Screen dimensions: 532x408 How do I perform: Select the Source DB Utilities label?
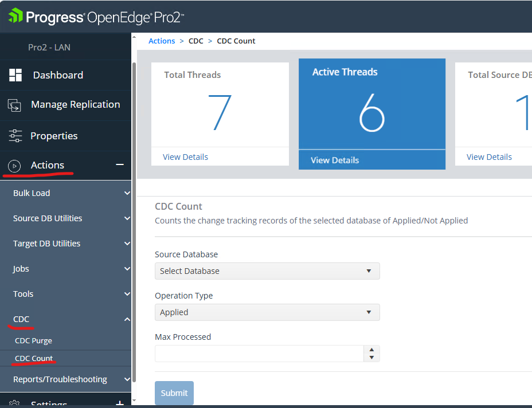48,218
